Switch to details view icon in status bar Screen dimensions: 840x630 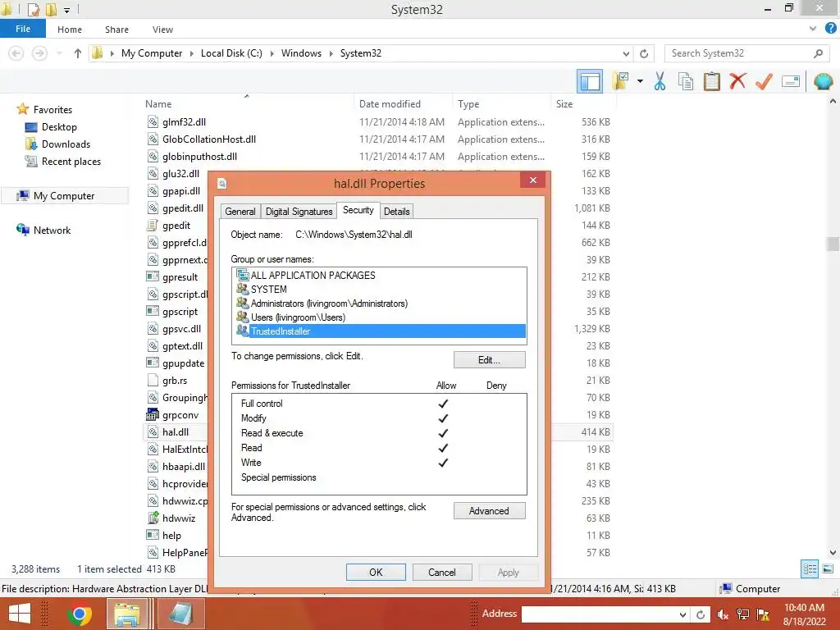pos(810,569)
